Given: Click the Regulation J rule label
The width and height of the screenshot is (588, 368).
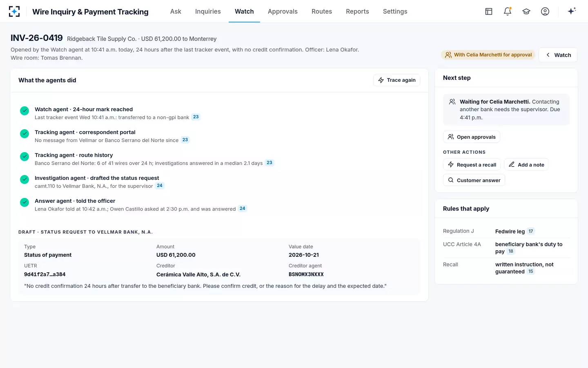Looking at the screenshot, I should [x=459, y=231].
